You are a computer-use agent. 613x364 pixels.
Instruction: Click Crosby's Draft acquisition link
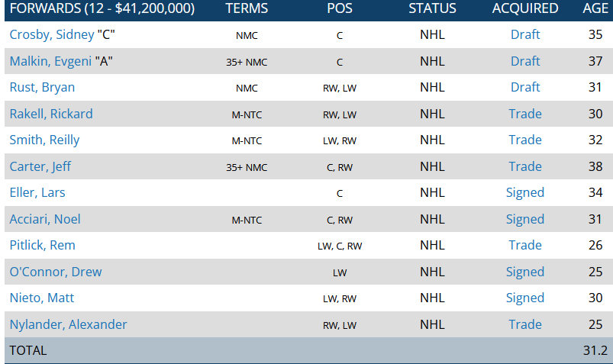point(525,35)
